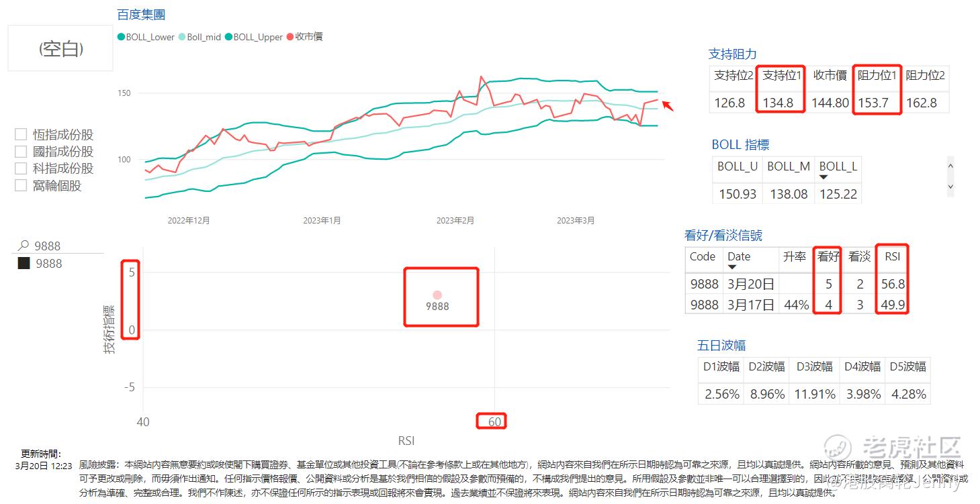
Task: Select the 3月20日 date cell
Action: (751, 284)
